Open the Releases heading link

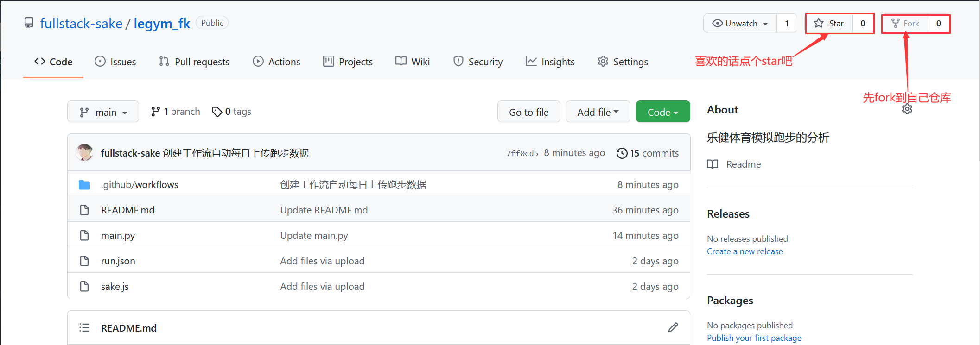(x=728, y=214)
